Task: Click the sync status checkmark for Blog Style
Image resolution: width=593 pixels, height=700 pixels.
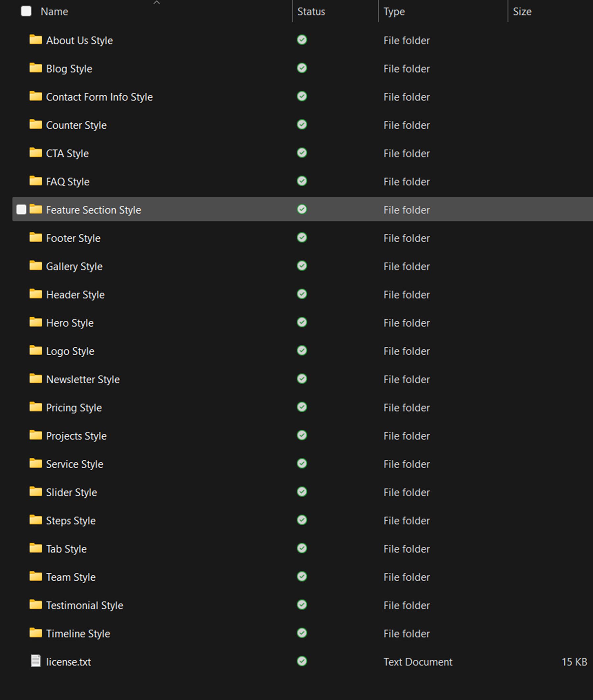Action: click(301, 68)
